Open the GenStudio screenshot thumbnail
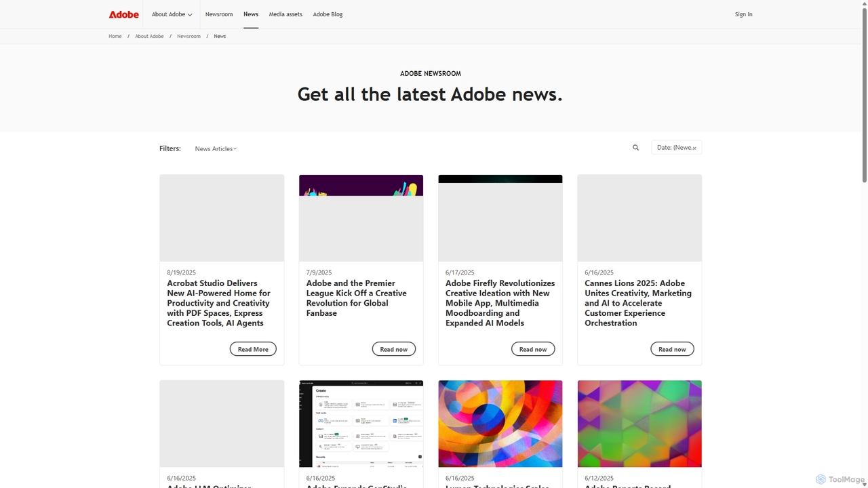Screen dimensions: 868x488 tap(361, 424)
